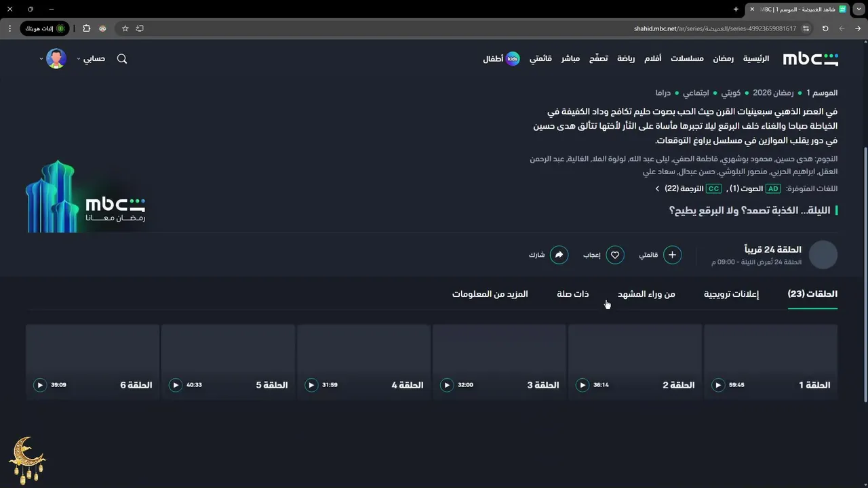Switch to من وراء المشهد tab

[646, 293]
